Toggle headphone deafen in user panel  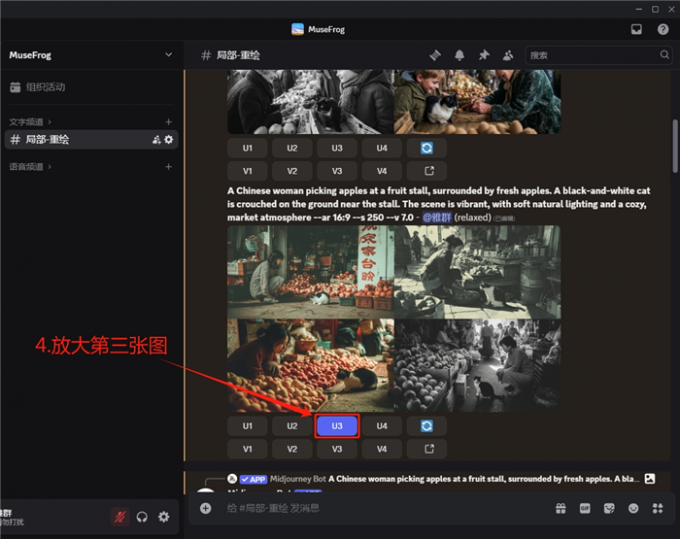coord(142,517)
